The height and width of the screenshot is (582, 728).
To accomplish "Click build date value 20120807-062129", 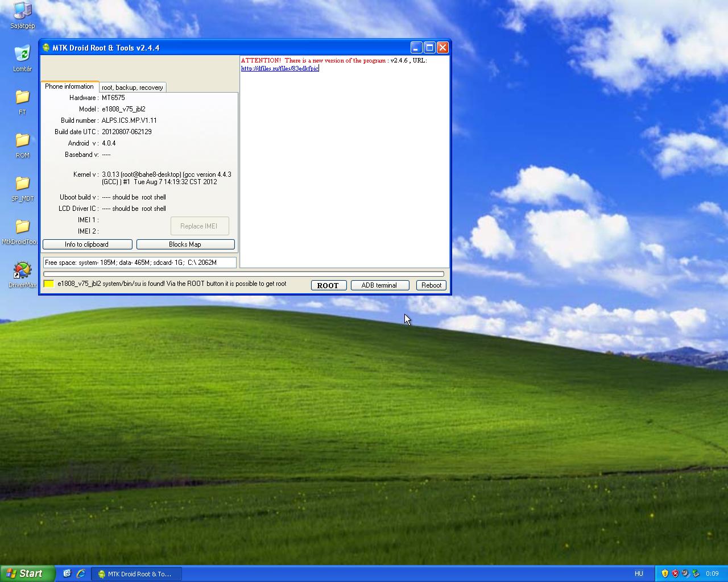I will [127, 132].
